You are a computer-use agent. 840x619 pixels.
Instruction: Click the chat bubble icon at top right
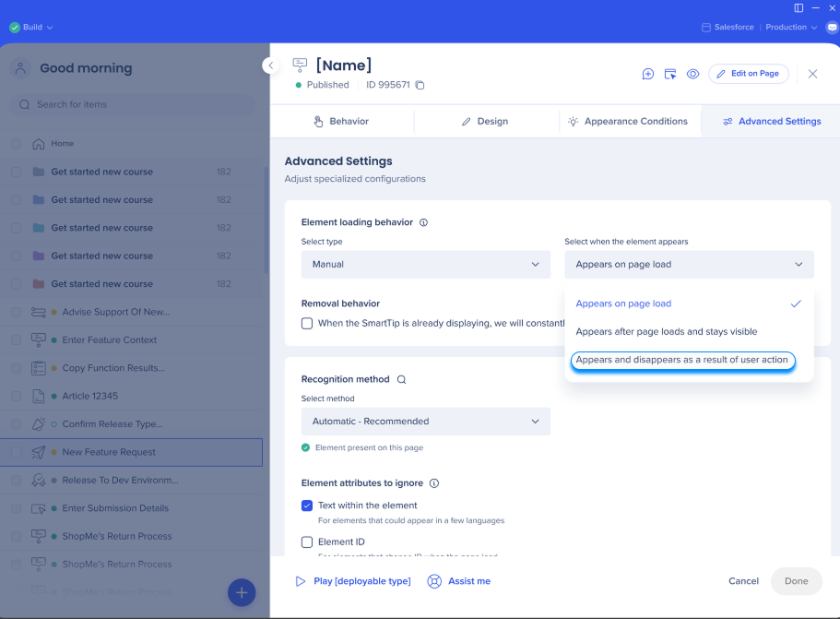point(832,28)
